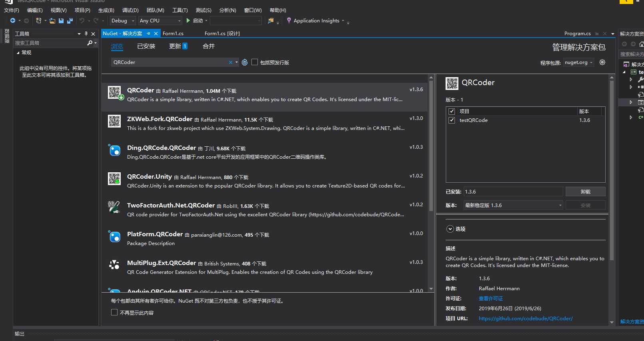Pin the Toolbox panel with pushpin icon
This screenshot has height=341, width=644.
86,34
